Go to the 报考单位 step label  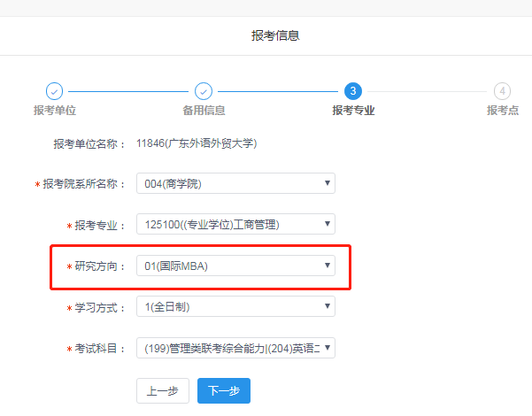[54, 111]
